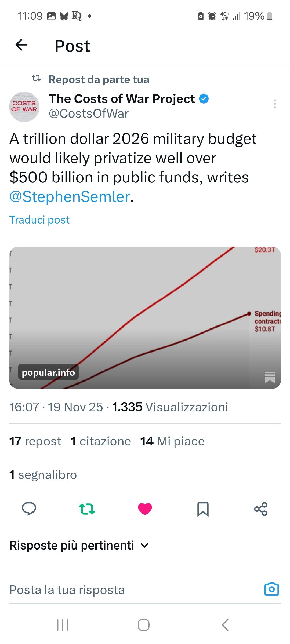This screenshot has width=290, height=644.
Task: Toggle the bookmark icon for this post
Action: [203, 509]
